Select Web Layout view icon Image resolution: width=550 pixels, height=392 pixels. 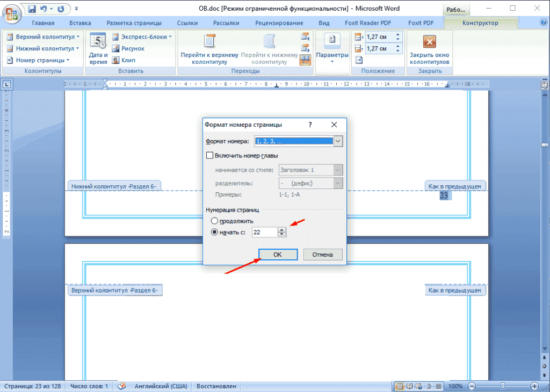(419, 386)
